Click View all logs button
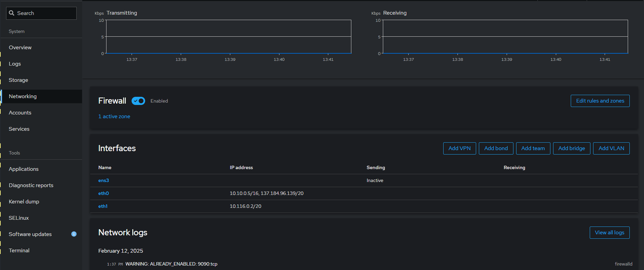Viewport: 644px width, 270px height. pos(609,233)
